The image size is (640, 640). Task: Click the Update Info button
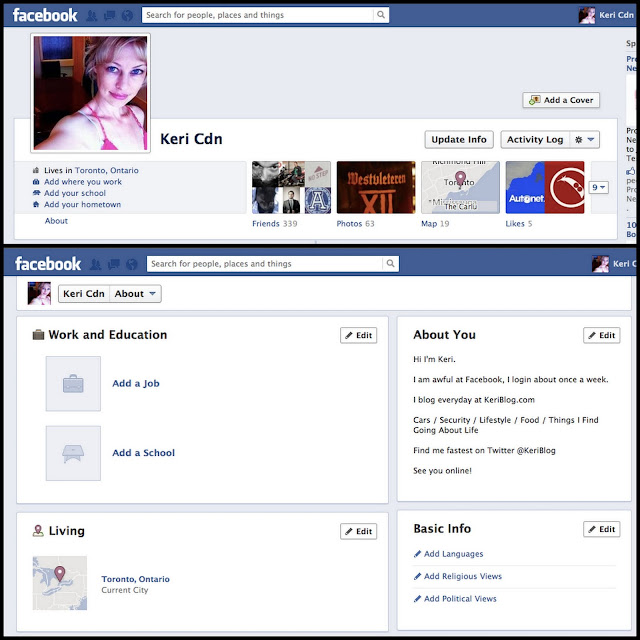[x=459, y=140]
